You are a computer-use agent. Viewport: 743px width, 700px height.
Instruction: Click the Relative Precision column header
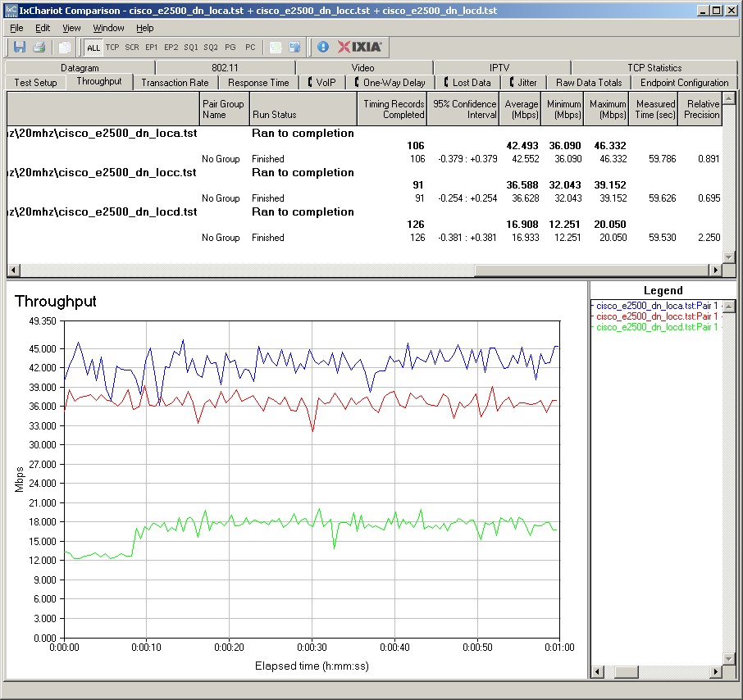tap(700, 109)
